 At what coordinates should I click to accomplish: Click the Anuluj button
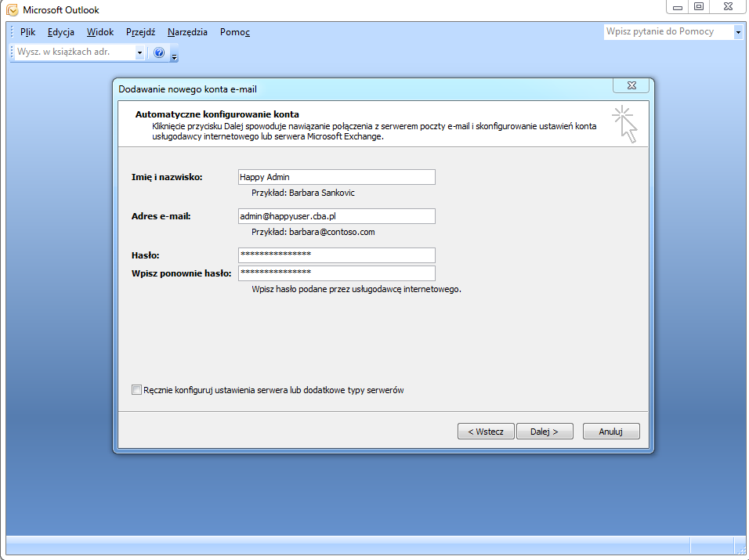pyautogui.click(x=611, y=431)
